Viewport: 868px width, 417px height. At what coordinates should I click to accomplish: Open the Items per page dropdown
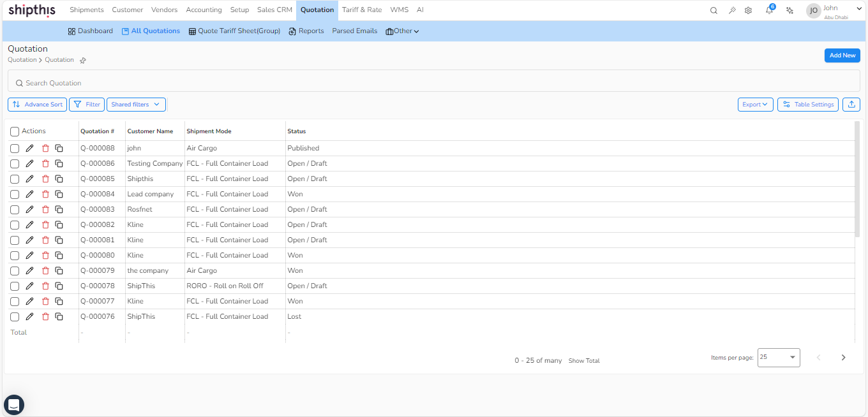777,357
